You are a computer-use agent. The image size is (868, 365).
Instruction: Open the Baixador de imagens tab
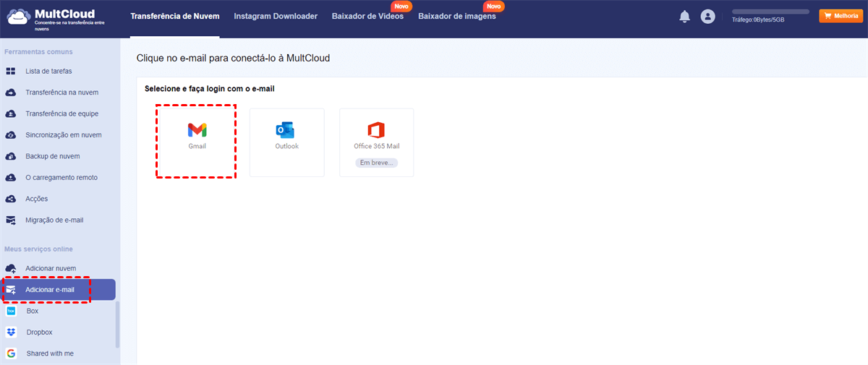[457, 17]
